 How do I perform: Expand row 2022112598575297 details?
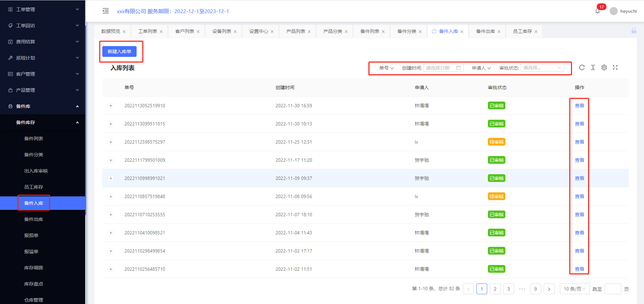(x=111, y=142)
